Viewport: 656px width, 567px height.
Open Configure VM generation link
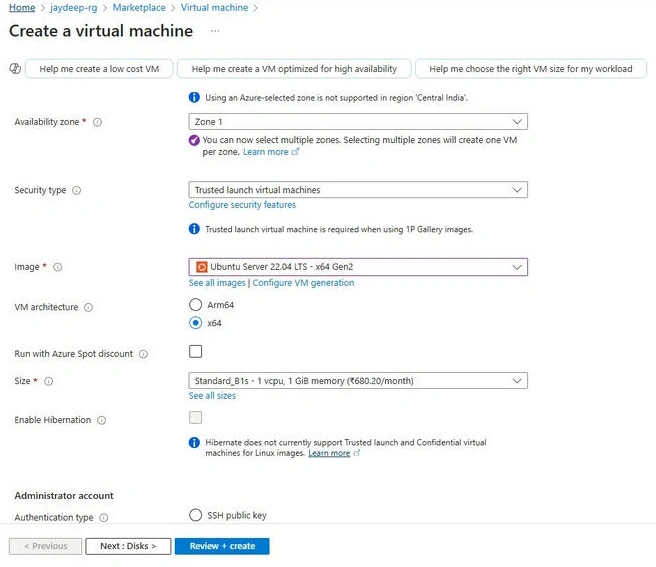(303, 283)
